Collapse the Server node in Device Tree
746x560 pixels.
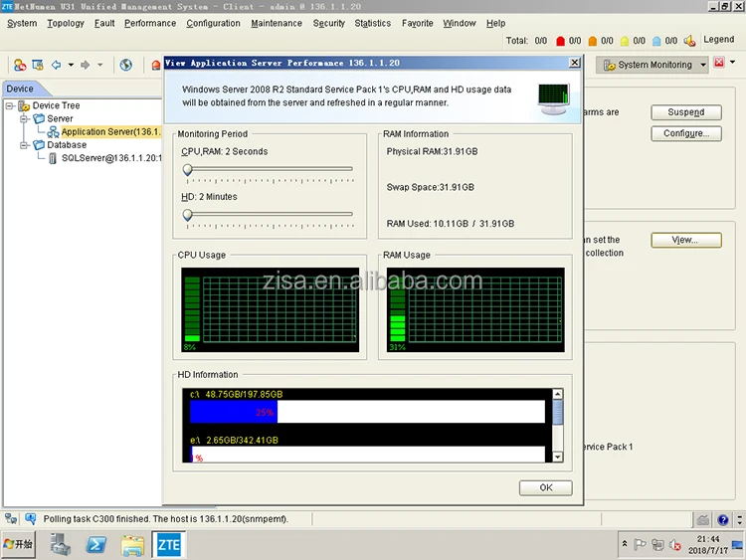click(24, 118)
